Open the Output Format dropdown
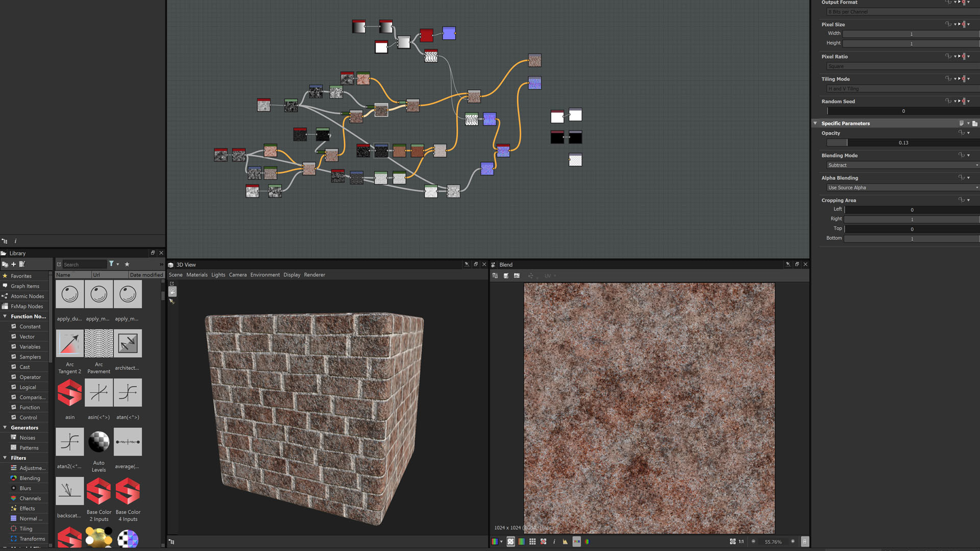Screen dimensions: 980x551 tap(901, 11)
